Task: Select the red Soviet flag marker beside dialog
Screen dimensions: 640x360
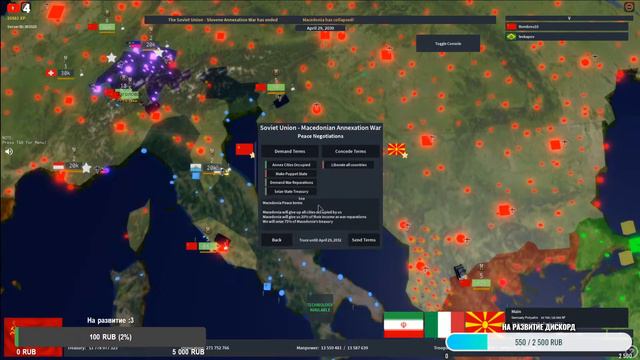Action: pyautogui.click(x=244, y=149)
